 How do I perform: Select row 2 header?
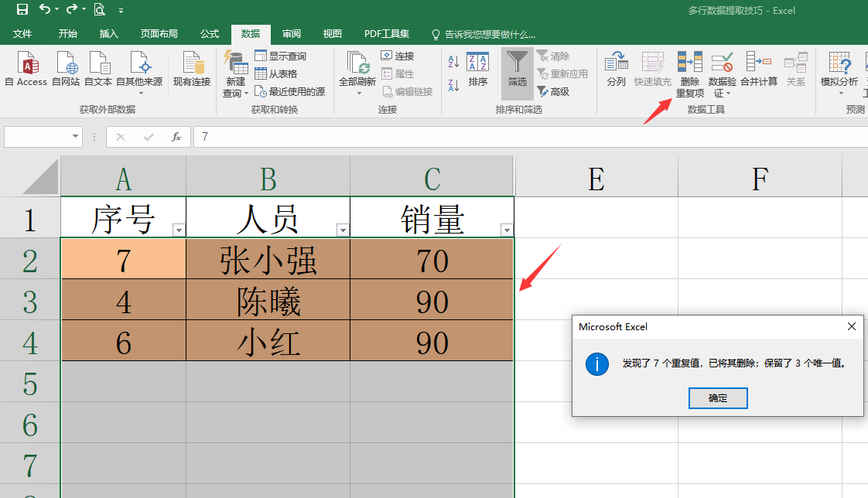(30, 258)
